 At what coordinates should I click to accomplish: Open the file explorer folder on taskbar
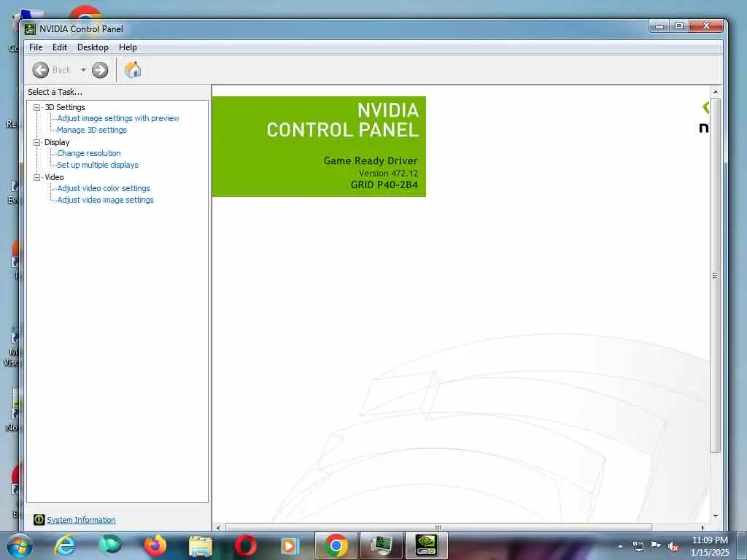click(201, 545)
